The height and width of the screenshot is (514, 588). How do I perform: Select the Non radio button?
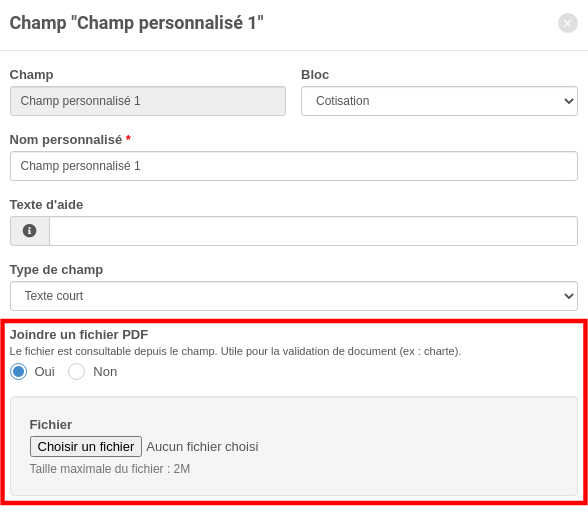pos(76,372)
